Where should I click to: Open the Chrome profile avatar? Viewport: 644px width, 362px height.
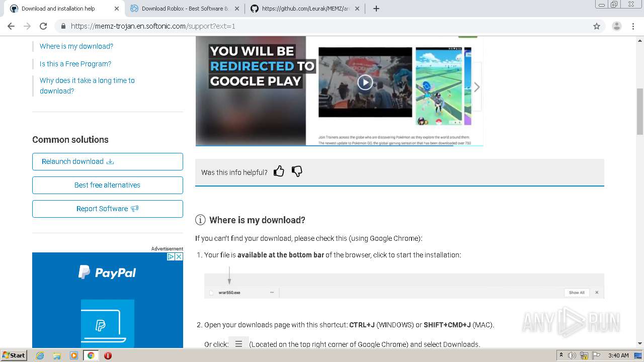(x=616, y=26)
